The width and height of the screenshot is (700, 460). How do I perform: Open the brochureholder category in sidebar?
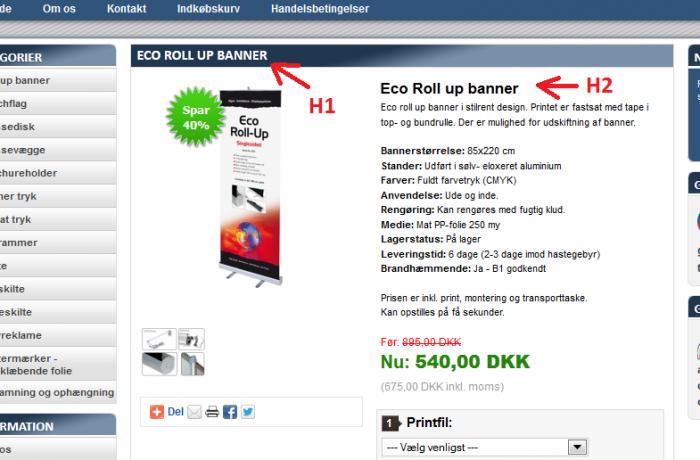tap(58, 173)
